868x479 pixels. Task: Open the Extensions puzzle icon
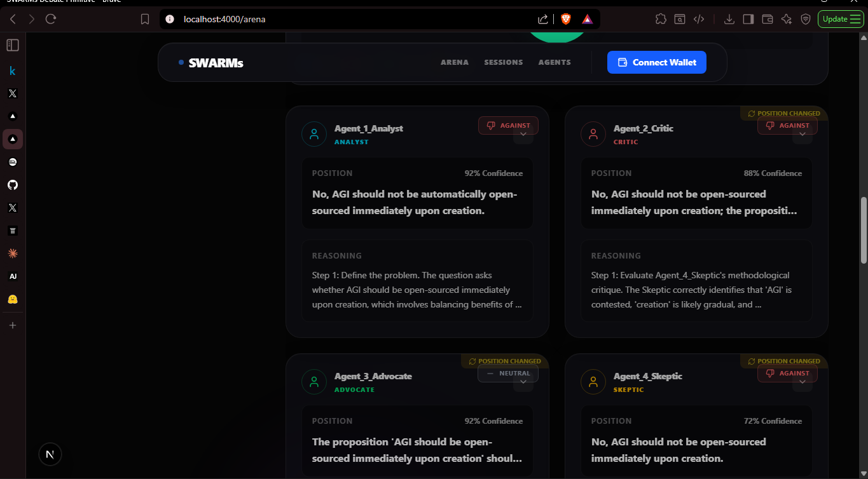(661, 19)
